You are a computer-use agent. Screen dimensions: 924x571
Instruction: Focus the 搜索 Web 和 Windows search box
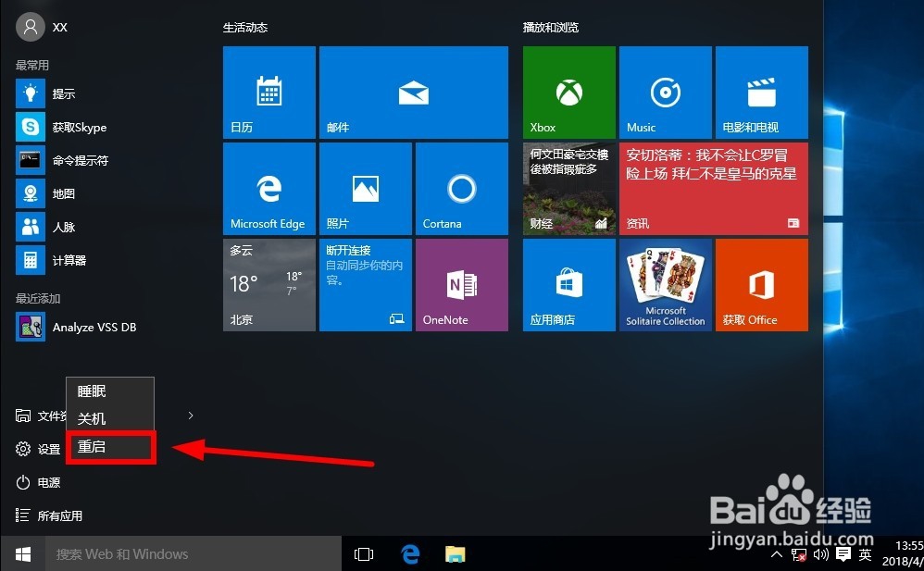click(x=194, y=554)
